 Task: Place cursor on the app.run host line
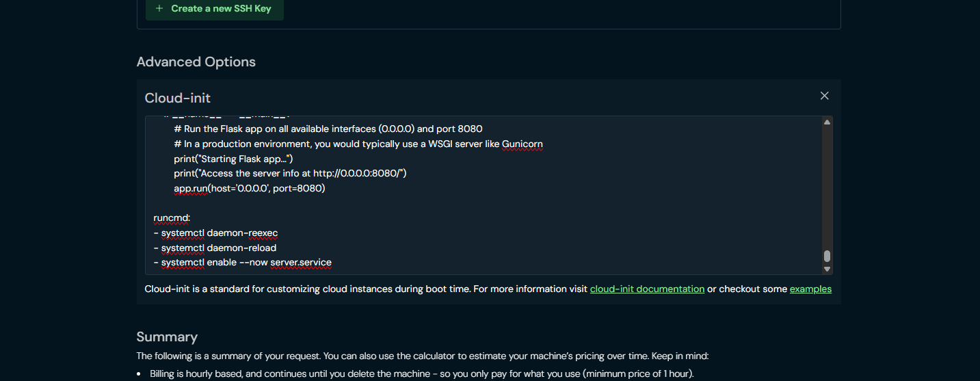[x=250, y=188]
